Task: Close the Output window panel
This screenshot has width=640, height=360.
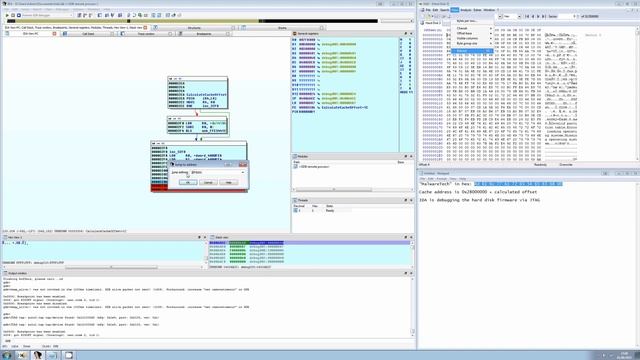Action: (411, 273)
